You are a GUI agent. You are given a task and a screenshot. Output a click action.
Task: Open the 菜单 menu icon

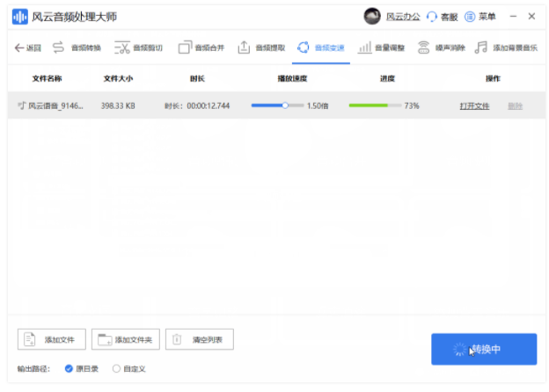click(x=470, y=17)
